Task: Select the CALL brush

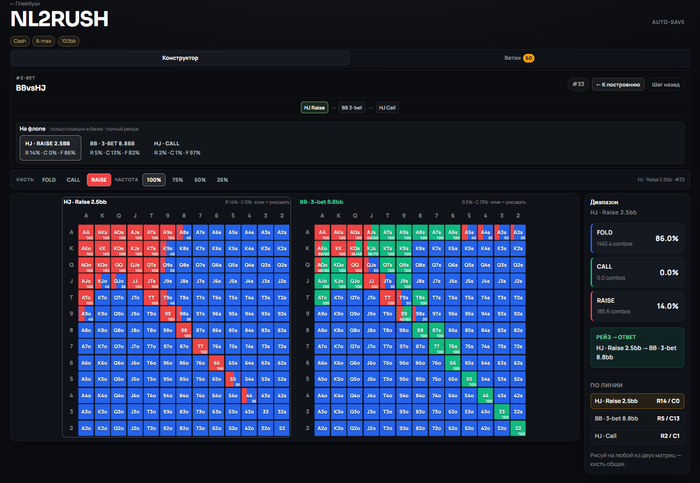Action: (73, 180)
